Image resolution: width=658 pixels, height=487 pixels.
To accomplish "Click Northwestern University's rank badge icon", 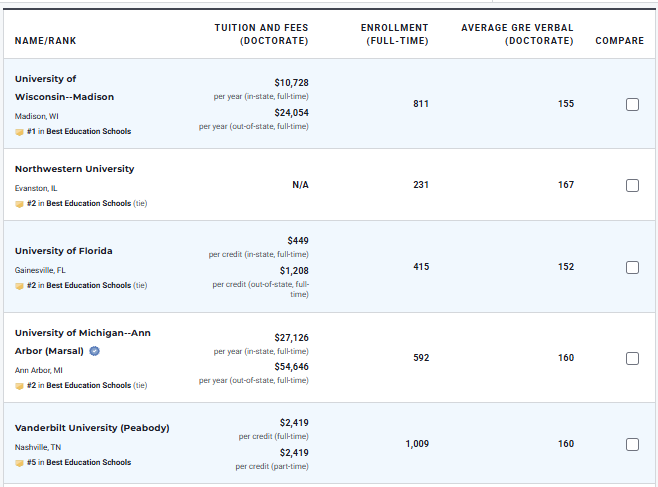I will [19, 203].
